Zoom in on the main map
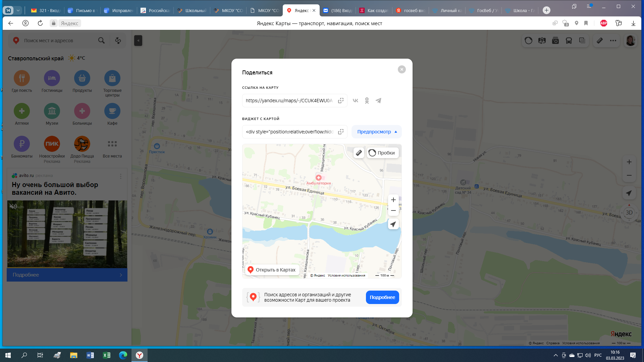The width and height of the screenshot is (644, 362). pyautogui.click(x=629, y=162)
